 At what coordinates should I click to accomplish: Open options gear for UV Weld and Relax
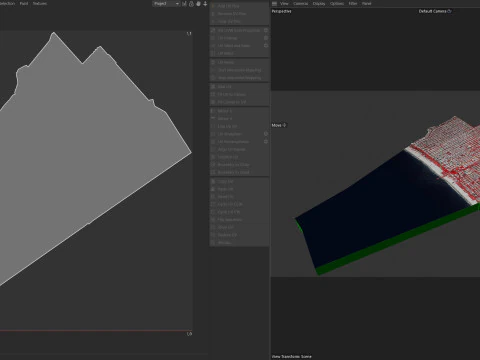[266, 46]
